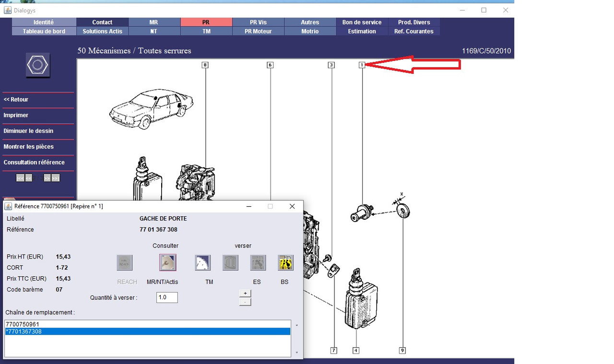This screenshot has height=364, width=614.
Task: Select part marker 4 on diagram
Action: pyautogui.click(x=356, y=351)
